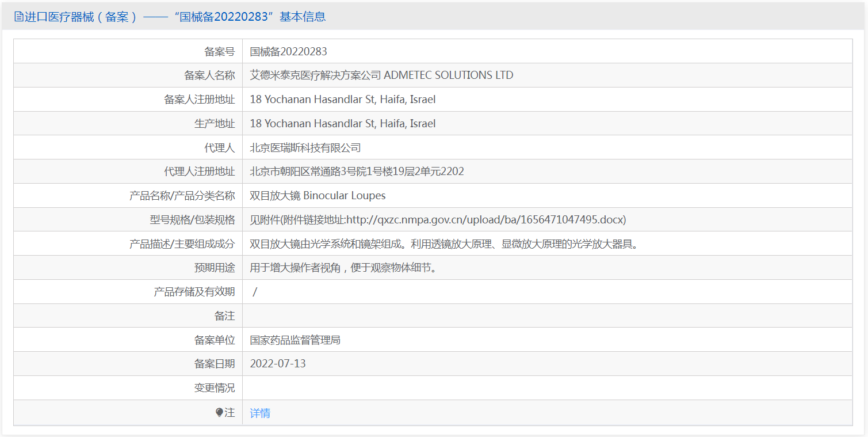The height and width of the screenshot is (437, 868).
Task: Click the slash value in 产品存储及有效期 row
Action: click(x=255, y=292)
